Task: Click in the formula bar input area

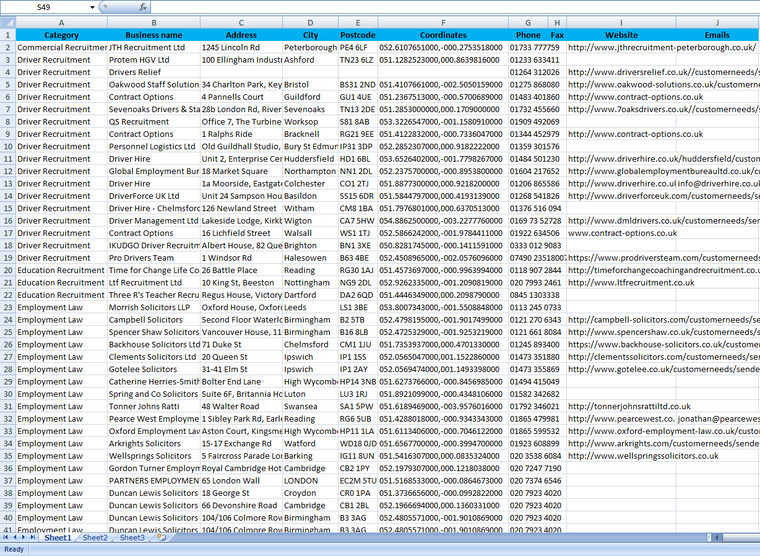Action: [455, 7]
